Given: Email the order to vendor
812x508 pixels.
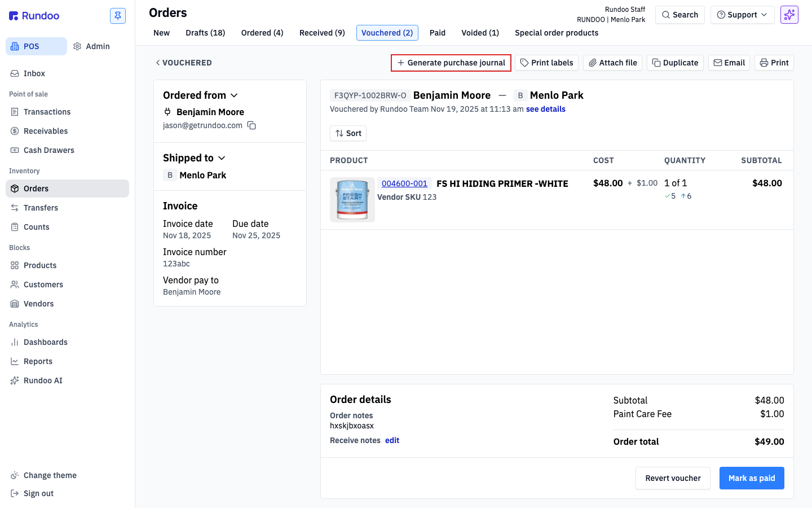Looking at the screenshot, I should tap(729, 63).
